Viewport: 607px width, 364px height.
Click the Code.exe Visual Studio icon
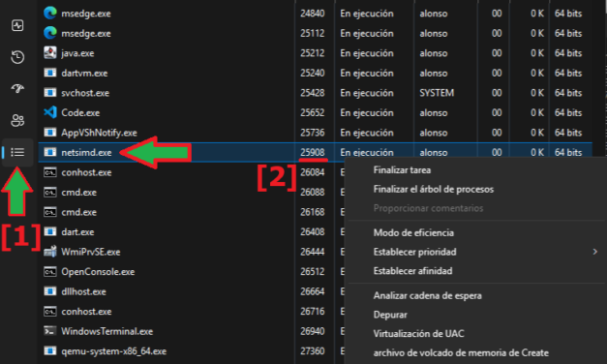50,112
